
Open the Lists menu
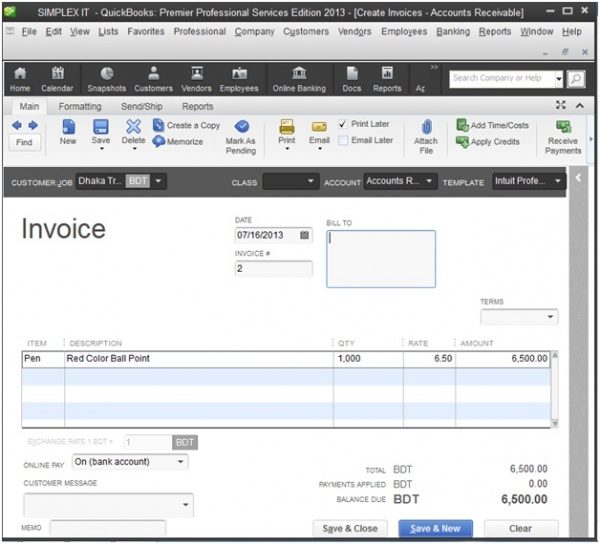(x=108, y=31)
